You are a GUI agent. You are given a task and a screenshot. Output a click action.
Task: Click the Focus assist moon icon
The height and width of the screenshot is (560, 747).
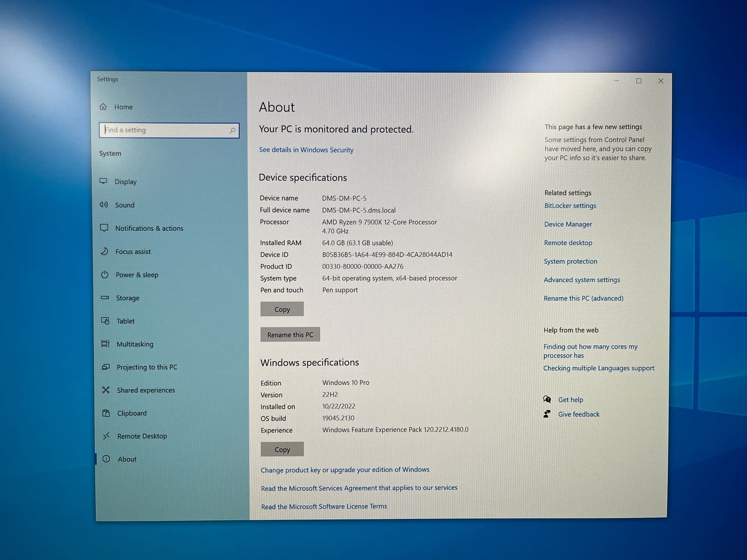[x=105, y=251]
